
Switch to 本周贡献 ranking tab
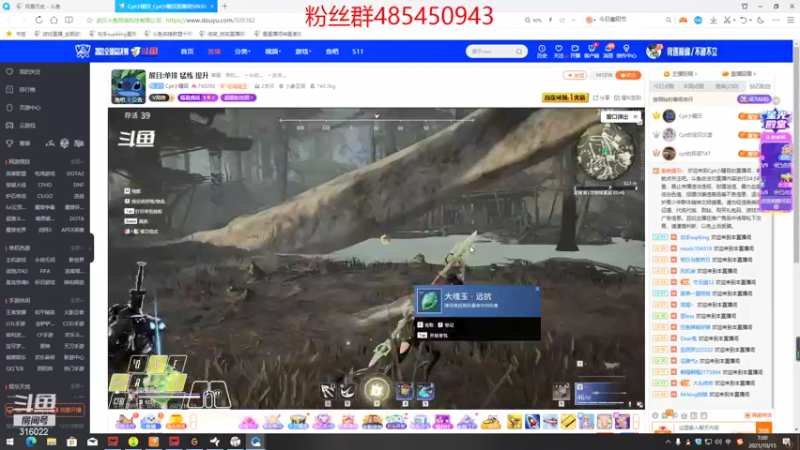693,86
